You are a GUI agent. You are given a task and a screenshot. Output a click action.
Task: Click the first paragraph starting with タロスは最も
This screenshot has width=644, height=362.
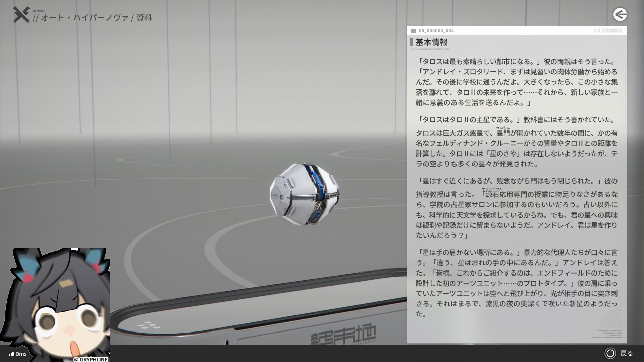pyautogui.click(x=517, y=82)
